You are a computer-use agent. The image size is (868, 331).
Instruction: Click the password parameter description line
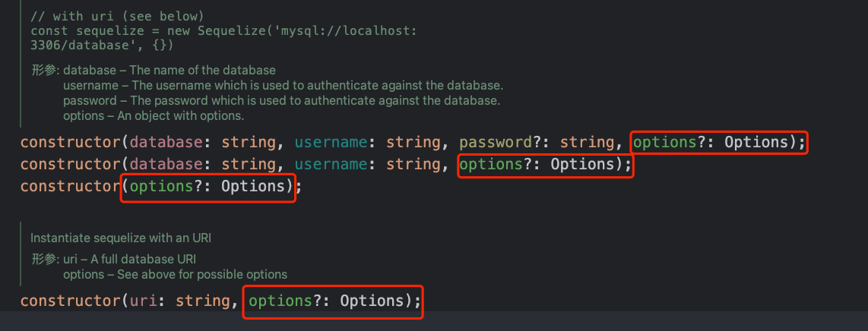(x=282, y=101)
